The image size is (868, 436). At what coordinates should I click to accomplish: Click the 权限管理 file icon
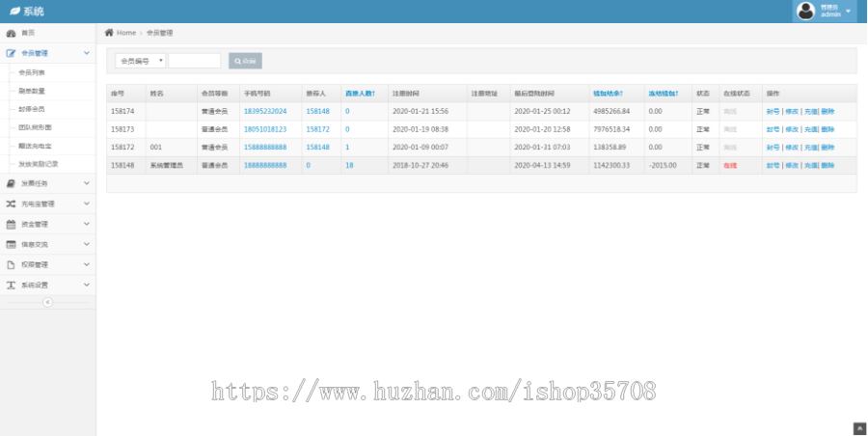(11, 265)
